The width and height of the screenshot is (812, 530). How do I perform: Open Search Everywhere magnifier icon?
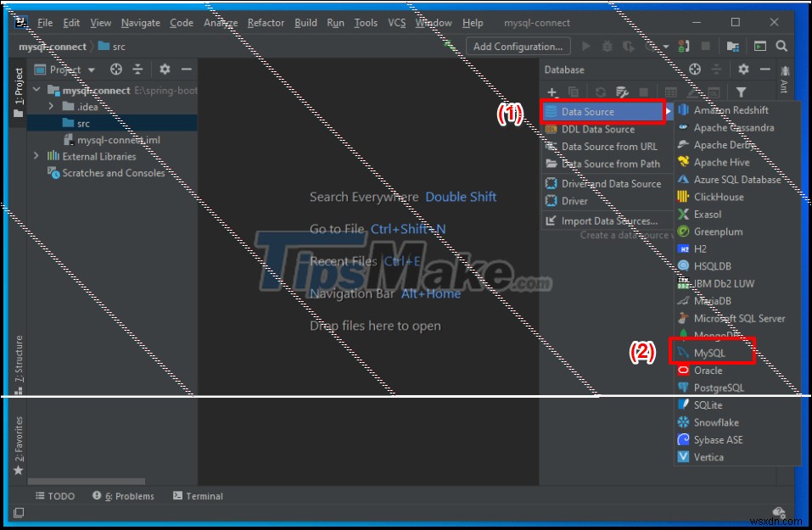pyautogui.click(x=781, y=46)
